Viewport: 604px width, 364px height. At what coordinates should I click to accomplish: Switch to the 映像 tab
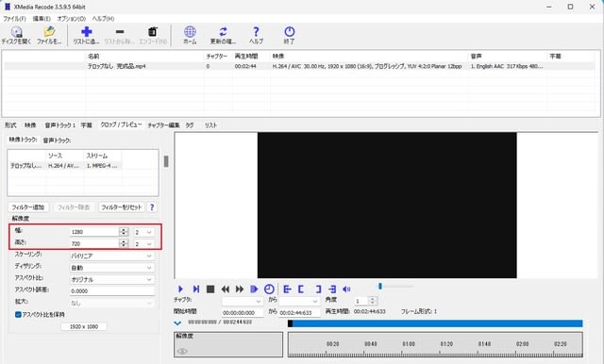click(x=30, y=125)
